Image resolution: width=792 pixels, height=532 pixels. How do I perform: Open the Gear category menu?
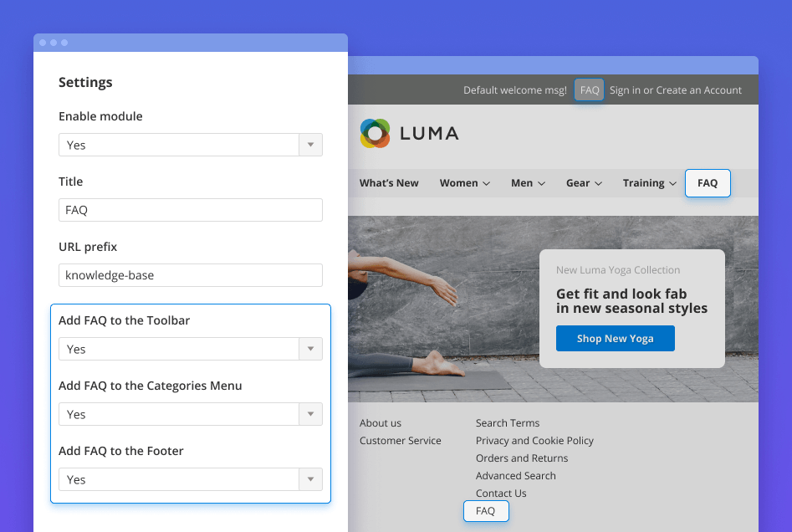pyautogui.click(x=584, y=183)
